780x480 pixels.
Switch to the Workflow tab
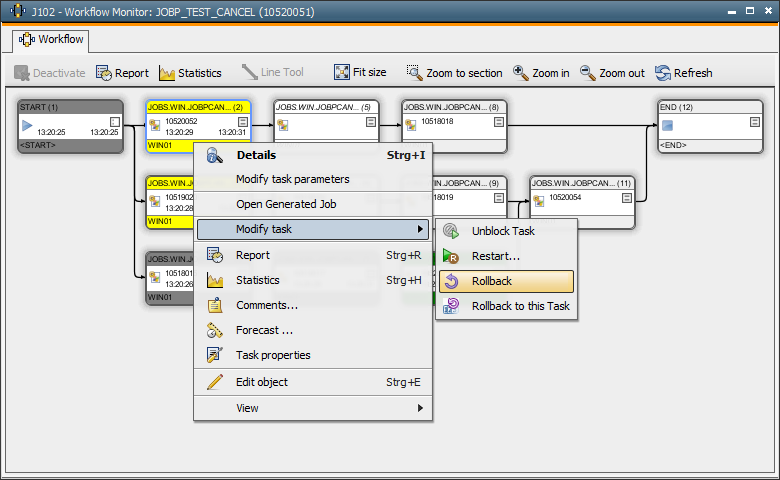tap(53, 40)
